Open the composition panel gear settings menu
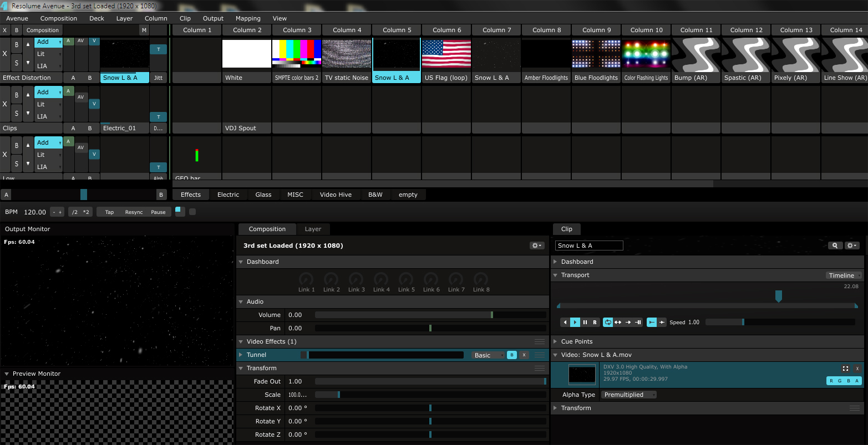Image resolution: width=868 pixels, height=445 pixels. (536, 245)
